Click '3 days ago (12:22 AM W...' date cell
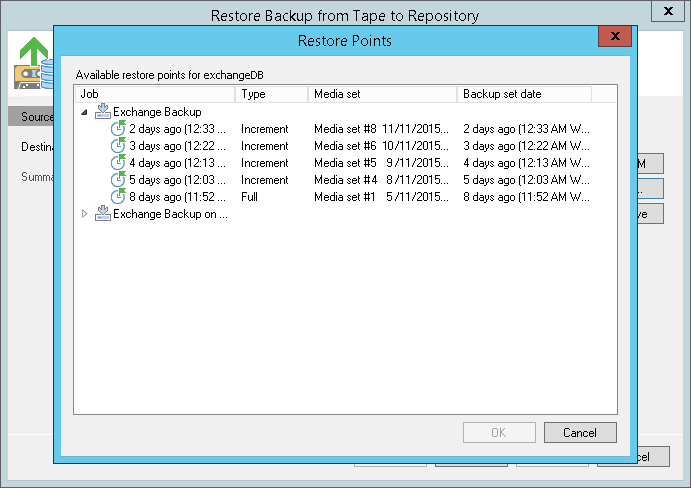Screen dimensions: 691x488 [526, 146]
